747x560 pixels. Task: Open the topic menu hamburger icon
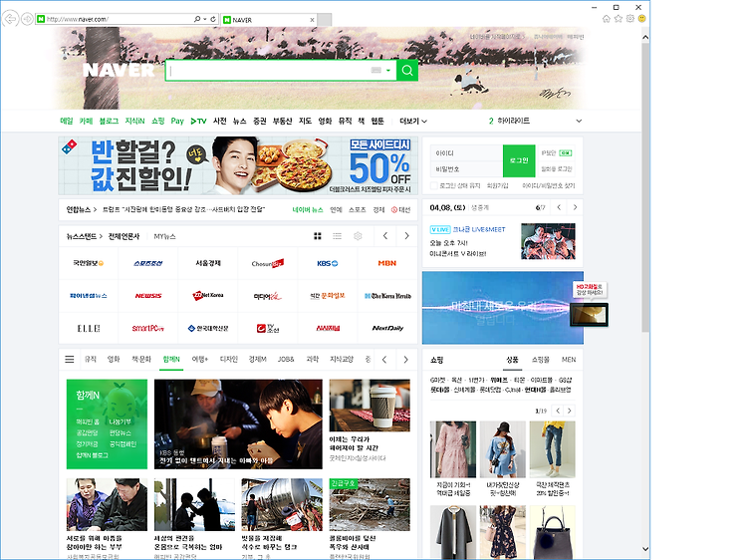[70, 360]
